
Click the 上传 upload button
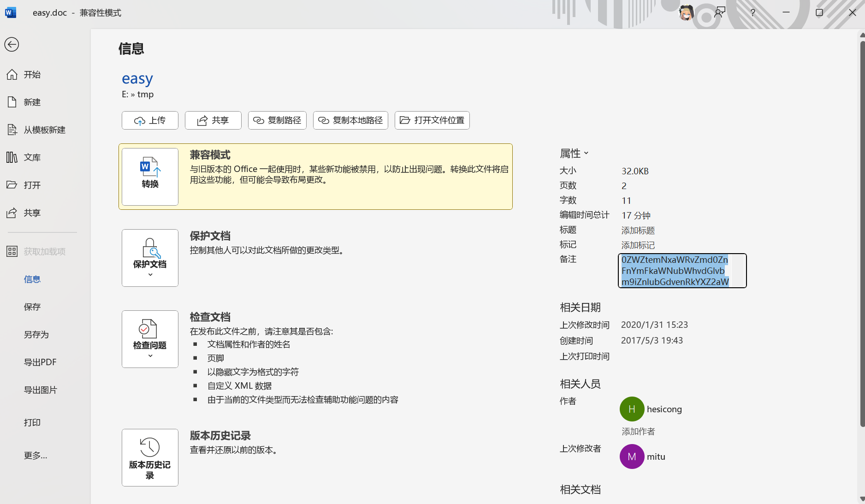149,120
